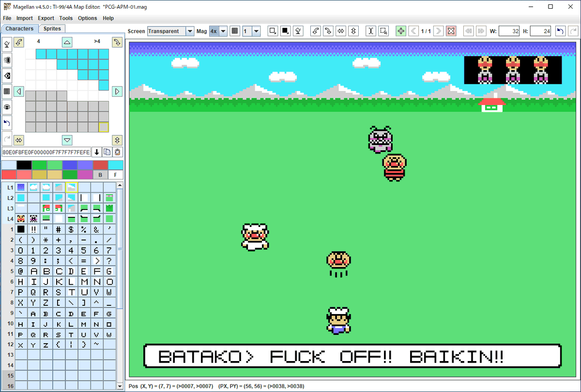
Task: Select the letter A tile in row 5
Action: (x=33, y=271)
